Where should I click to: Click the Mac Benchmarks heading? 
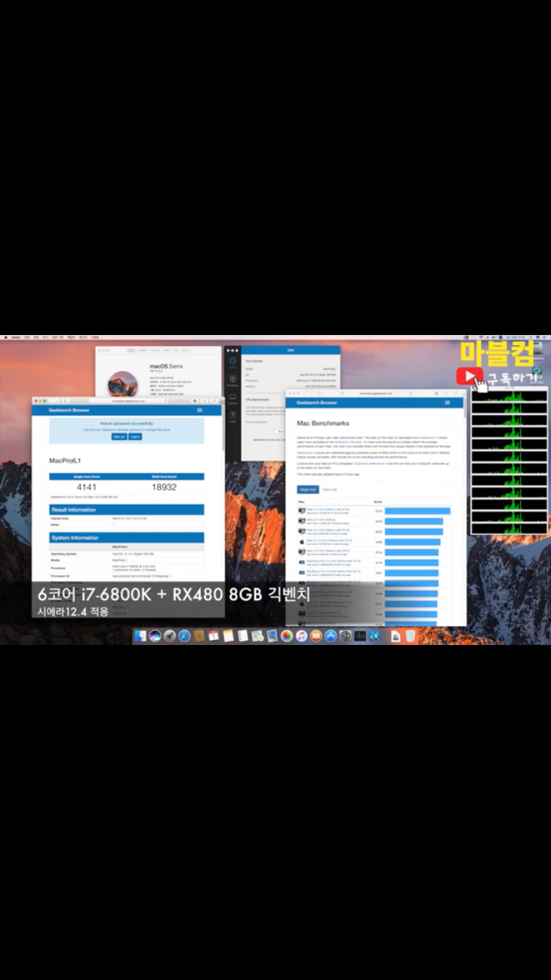[323, 423]
